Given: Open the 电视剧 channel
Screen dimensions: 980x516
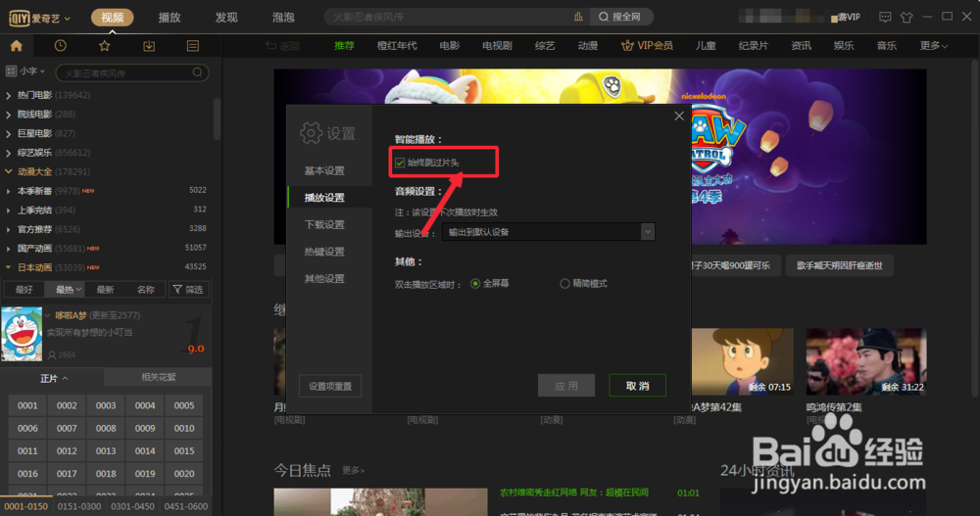Looking at the screenshot, I should [x=497, y=46].
